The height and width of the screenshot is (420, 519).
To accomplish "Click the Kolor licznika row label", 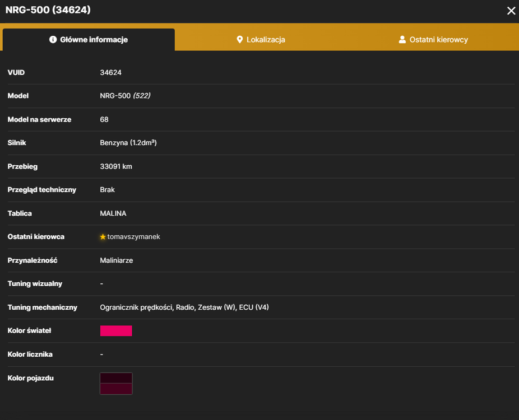I will coord(30,354).
